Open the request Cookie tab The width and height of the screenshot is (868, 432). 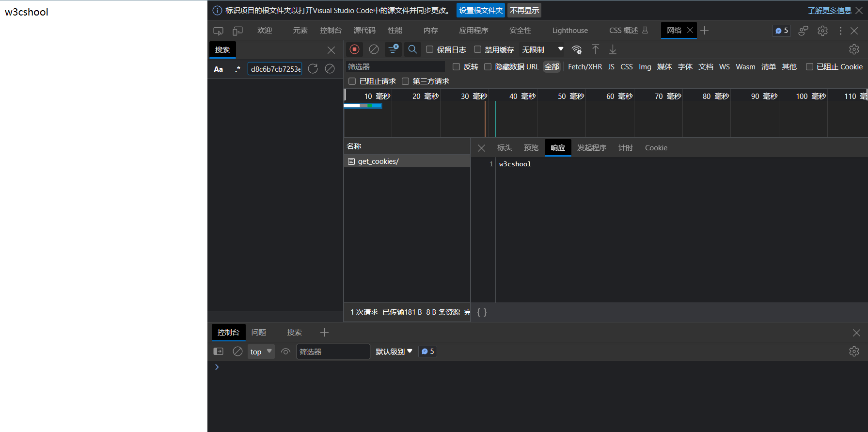point(656,148)
